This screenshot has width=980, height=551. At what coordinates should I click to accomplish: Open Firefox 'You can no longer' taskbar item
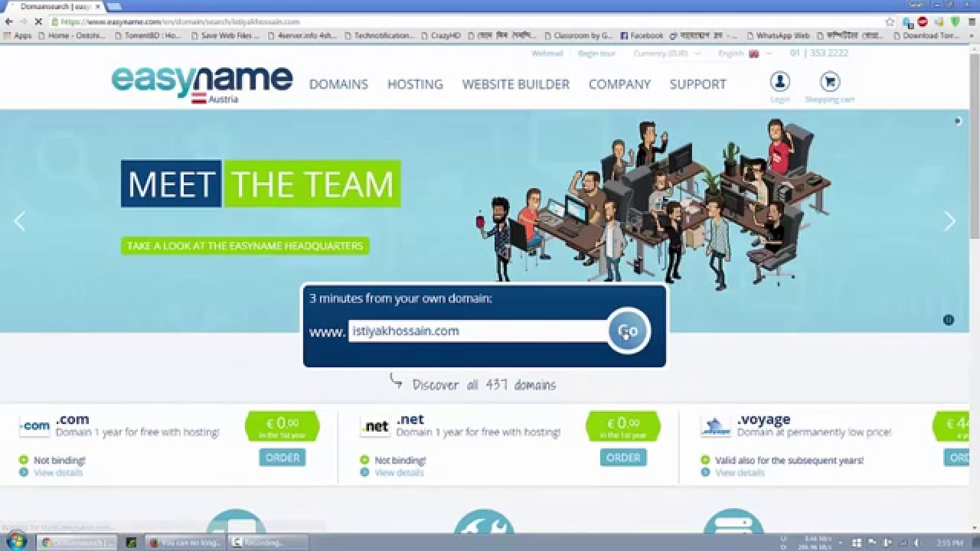pyautogui.click(x=185, y=542)
